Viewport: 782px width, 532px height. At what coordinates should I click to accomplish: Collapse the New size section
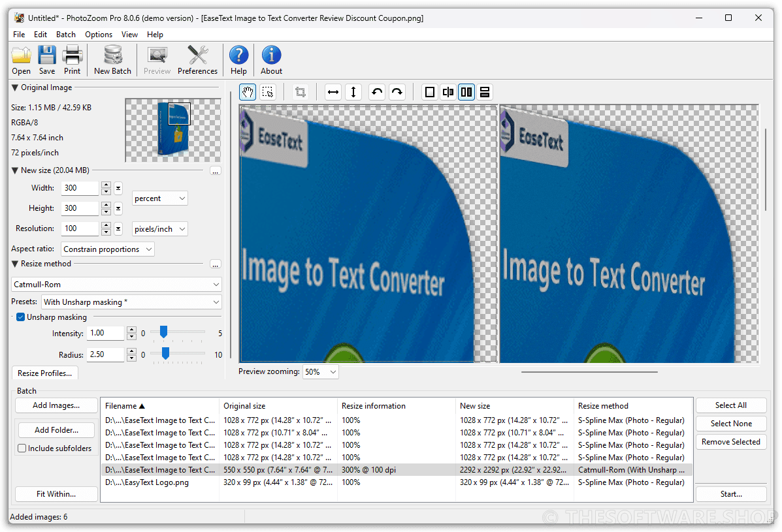pos(15,170)
